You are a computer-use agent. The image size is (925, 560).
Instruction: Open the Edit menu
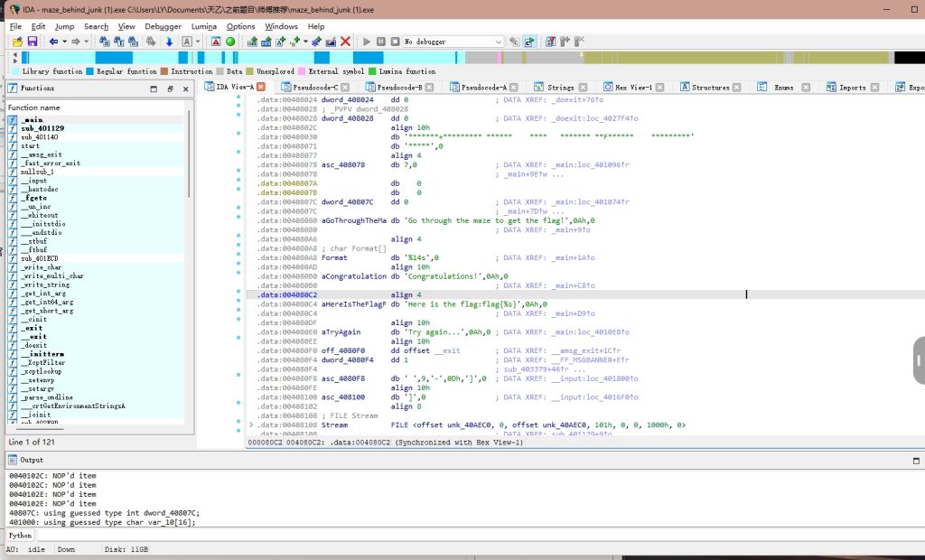click(x=38, y=26)
